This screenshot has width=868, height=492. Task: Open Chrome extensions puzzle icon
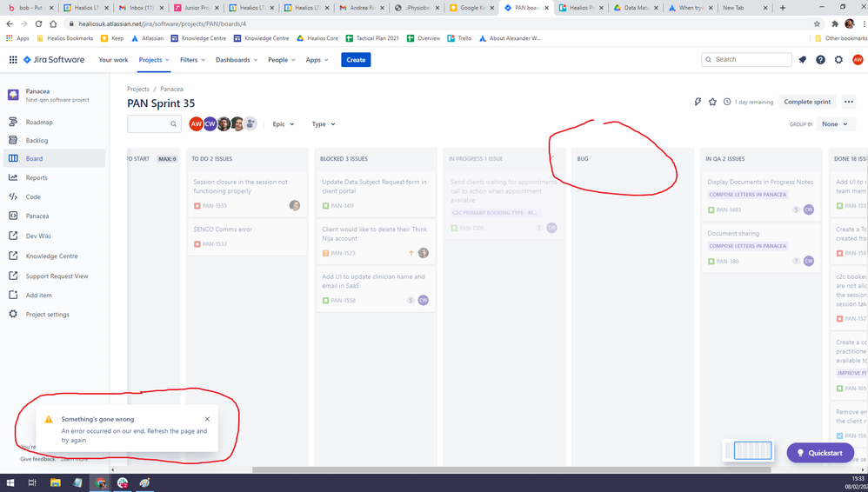(835, 23)
